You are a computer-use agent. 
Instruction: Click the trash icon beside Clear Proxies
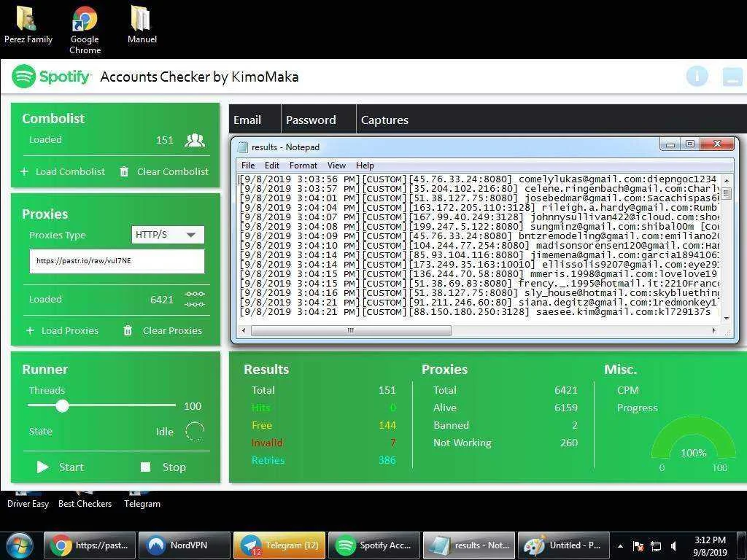click(x=128, y=330)
